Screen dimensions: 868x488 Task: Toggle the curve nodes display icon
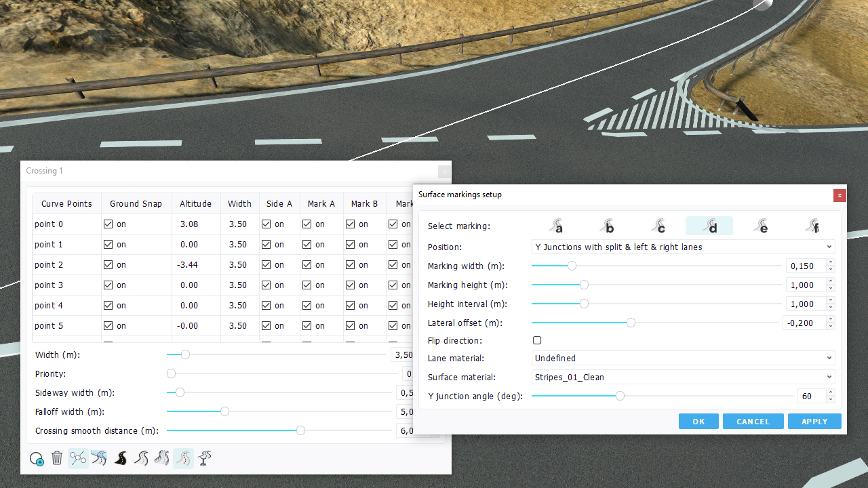click(78, 459)
